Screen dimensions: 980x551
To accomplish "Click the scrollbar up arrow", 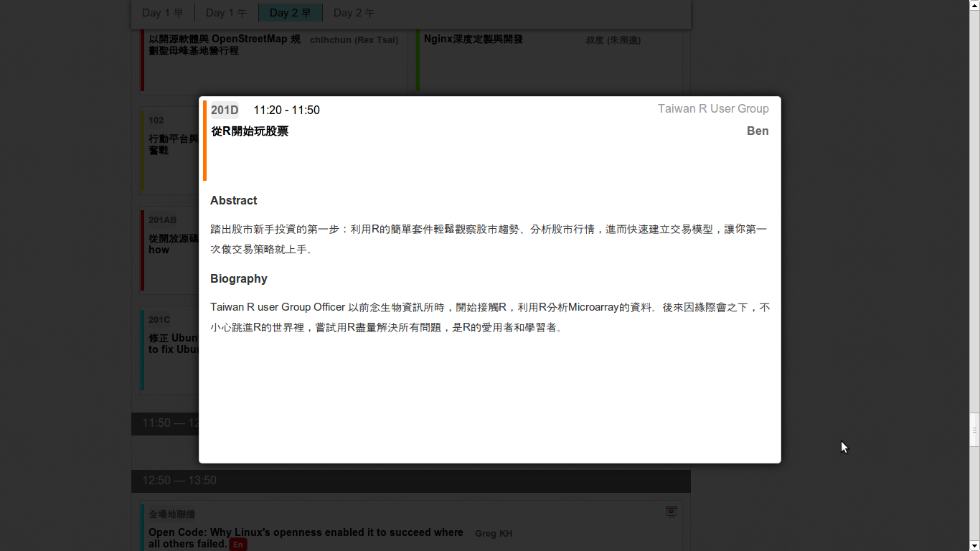I will (974, 5).
